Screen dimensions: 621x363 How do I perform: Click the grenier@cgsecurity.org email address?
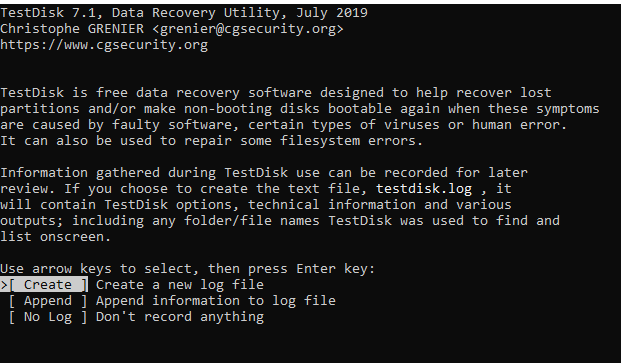click(248, 29)
